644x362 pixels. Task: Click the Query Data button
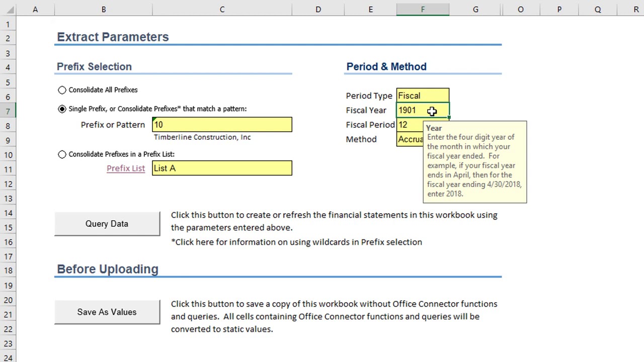tap(107, 224)
